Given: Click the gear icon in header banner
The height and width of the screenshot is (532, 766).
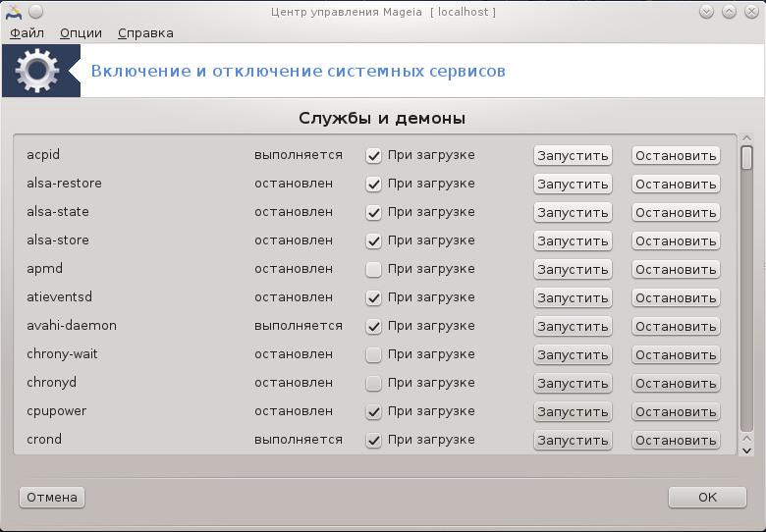Looking at the screenshot, I should tap(37, 71).
